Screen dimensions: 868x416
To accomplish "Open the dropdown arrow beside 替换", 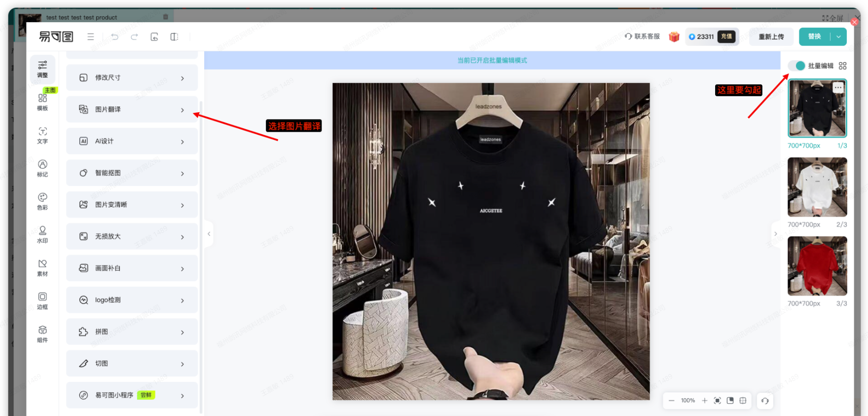I will tap(839, 37).
